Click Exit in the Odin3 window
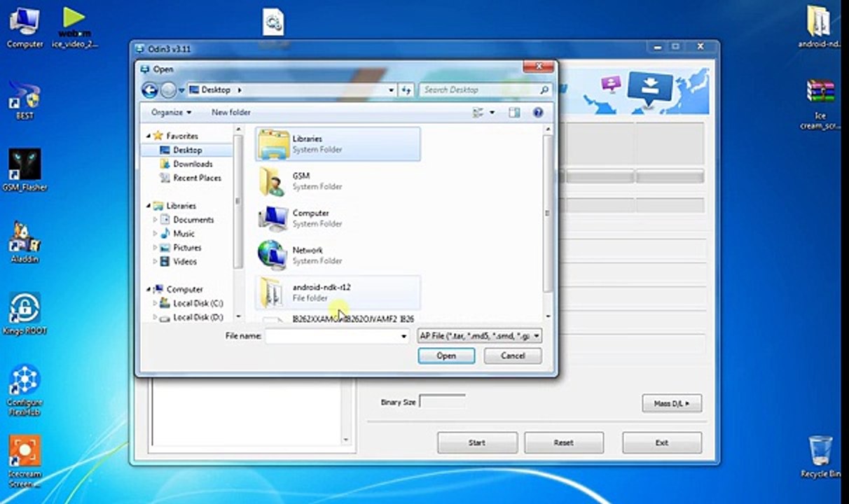Viewport: 849px width, 504px height. [x=662, y=442]
